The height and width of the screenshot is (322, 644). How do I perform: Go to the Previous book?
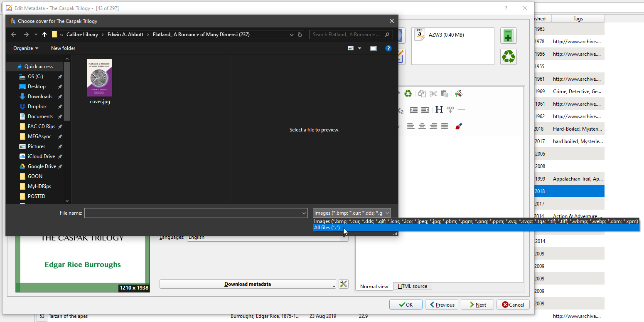pyautogui.click(x=442, y=305)
